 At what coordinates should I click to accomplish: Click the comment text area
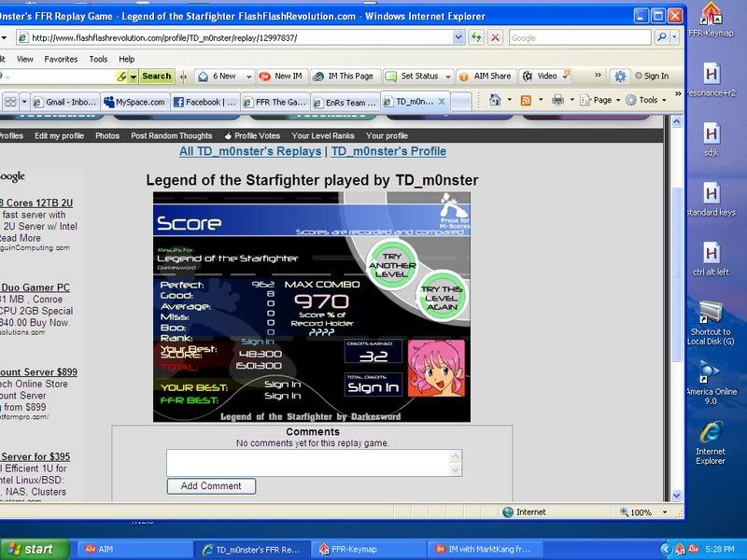coord(309,463)
